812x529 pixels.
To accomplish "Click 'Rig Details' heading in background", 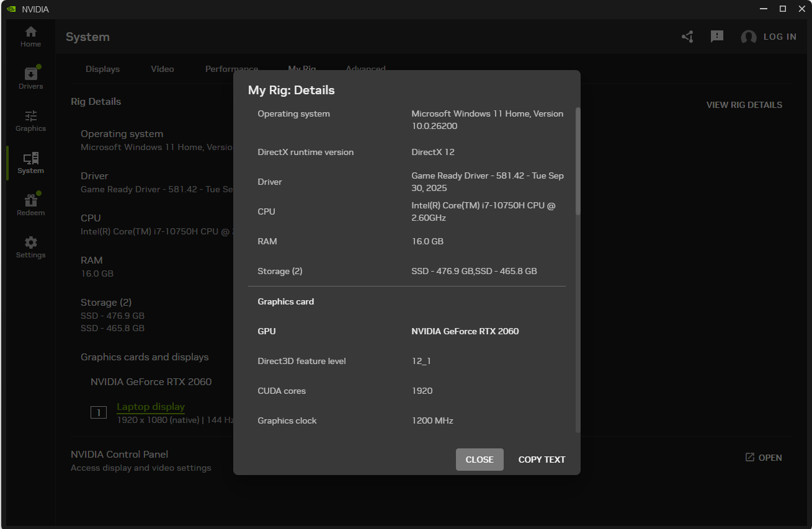I will point(96,101).
